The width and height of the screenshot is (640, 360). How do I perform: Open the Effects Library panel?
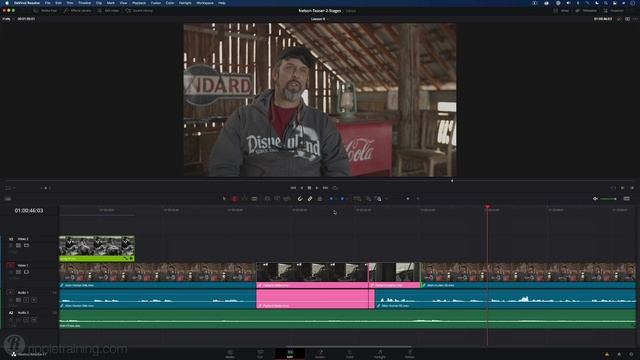coord(78,11)
